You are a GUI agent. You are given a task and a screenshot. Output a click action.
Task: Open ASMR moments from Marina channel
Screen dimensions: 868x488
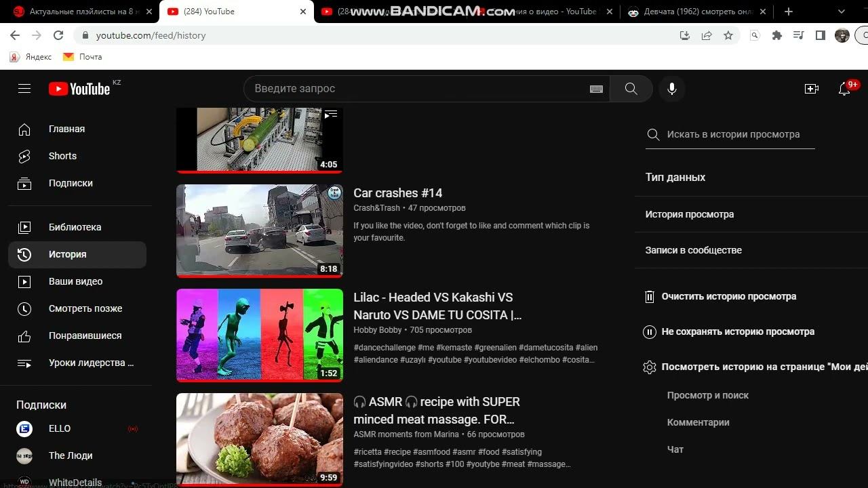(406, 434)
